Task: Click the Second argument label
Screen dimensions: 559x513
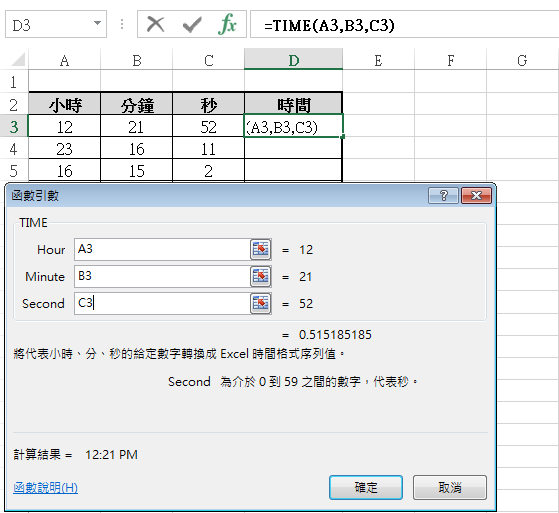Action: [43, 303]
